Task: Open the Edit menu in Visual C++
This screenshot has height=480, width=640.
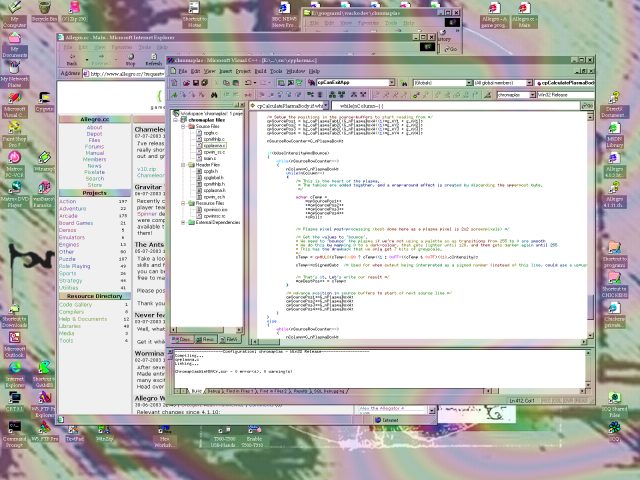Action: click(196, 71)
